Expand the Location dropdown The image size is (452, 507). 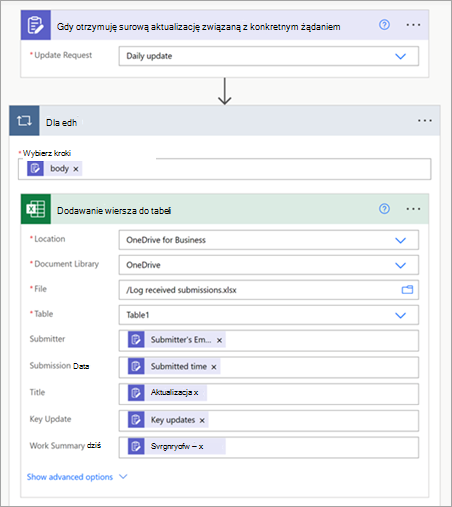tap(400, 240)
